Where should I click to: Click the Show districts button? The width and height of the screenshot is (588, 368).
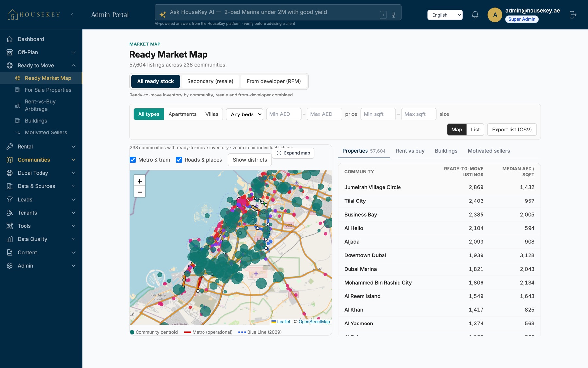click(x=250, y=160)
